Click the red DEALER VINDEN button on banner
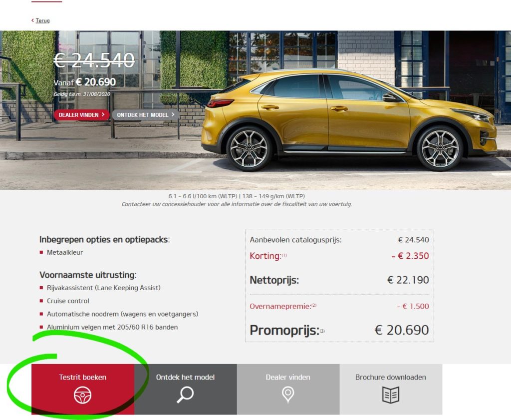The height and width of the screenshot is (420, 511). click(x=81, y=115)
